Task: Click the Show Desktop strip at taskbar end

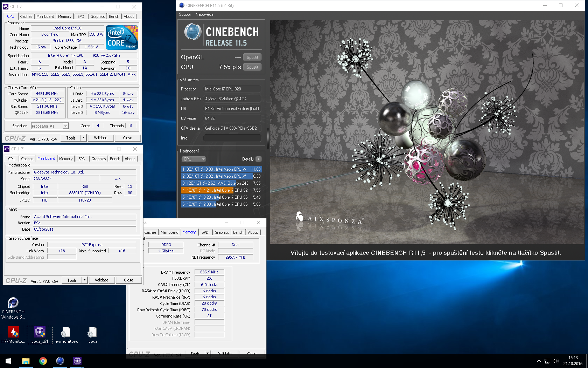Action: 587,361
